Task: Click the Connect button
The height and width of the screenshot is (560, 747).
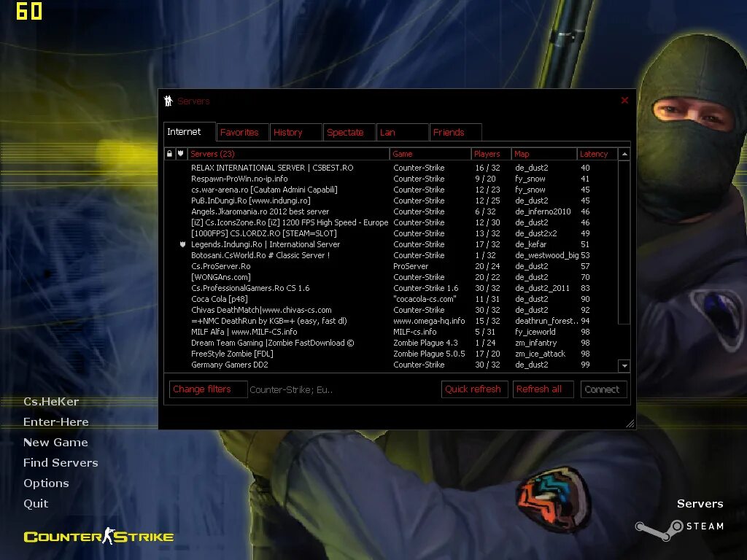Action: click(x=603, y=389)
